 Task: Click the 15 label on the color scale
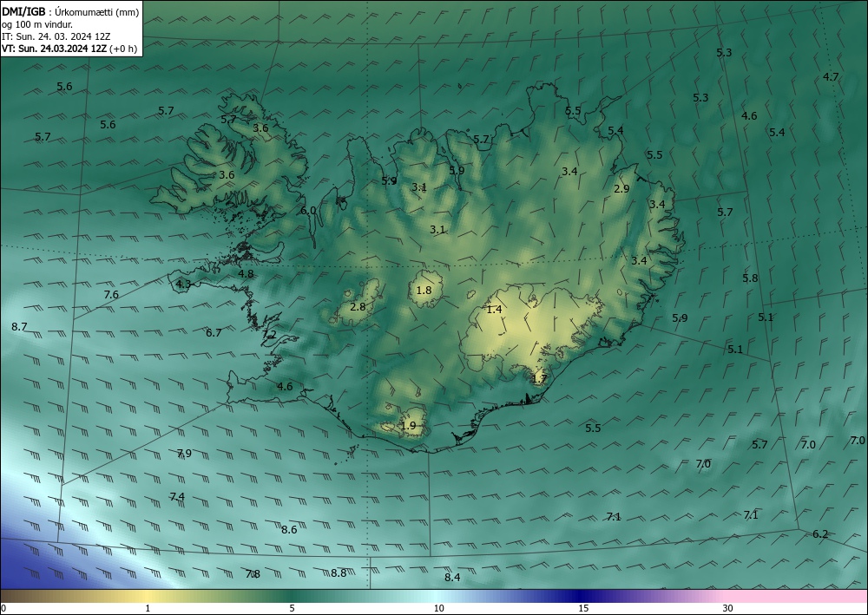(x=583, y=609)
